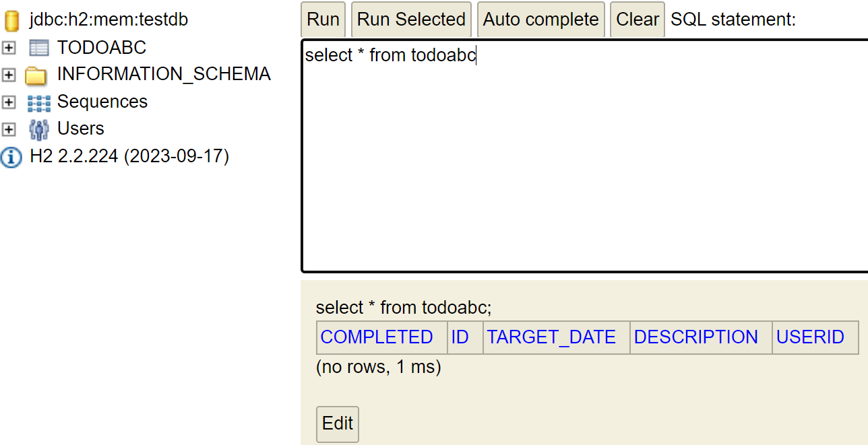The image size is (868, 445).
Task: Click the Run Selected button
Action: coord(411,19)
